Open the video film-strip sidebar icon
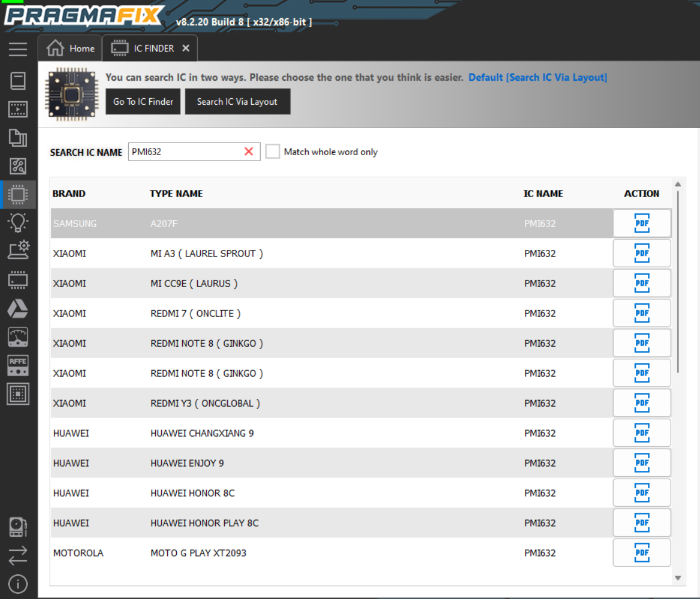The image size is (700, 599). 18,110
